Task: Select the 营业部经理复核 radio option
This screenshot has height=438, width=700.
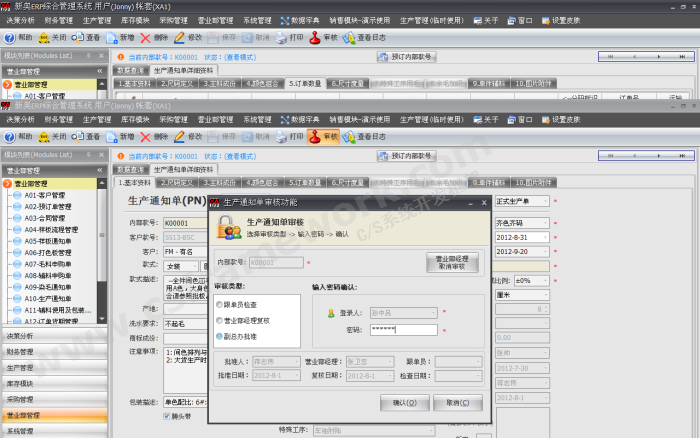Action: click(220, 321)
